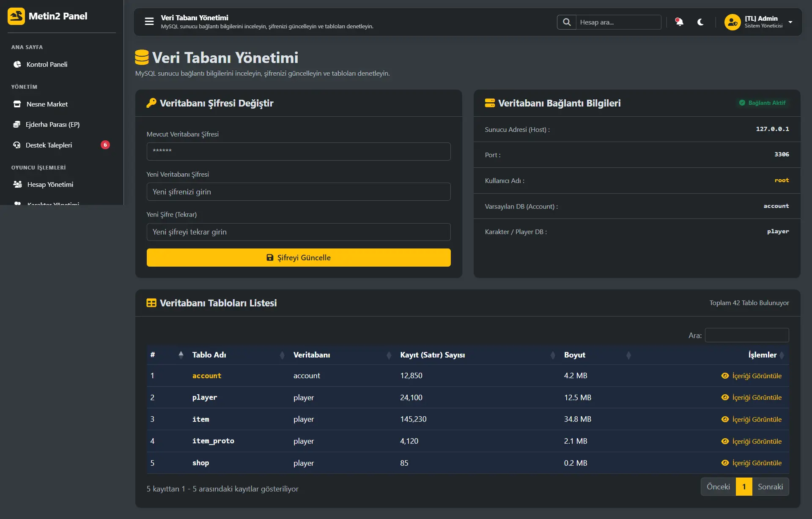Screen dimensions: 812x519
Task: Click the Metin2 Panel logo icon
Action: tap(16, 16)
